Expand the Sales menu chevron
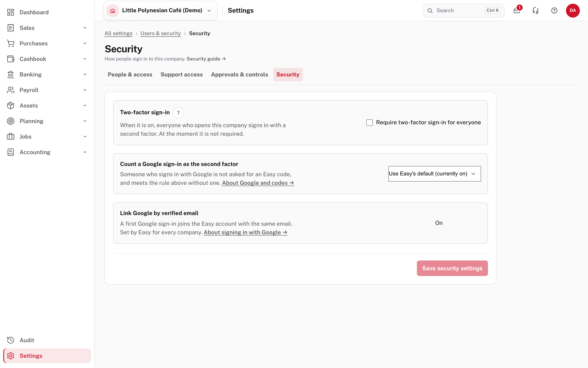Viewport: 588px width, 368px height. pyautogui.click(x=85, y=28)
